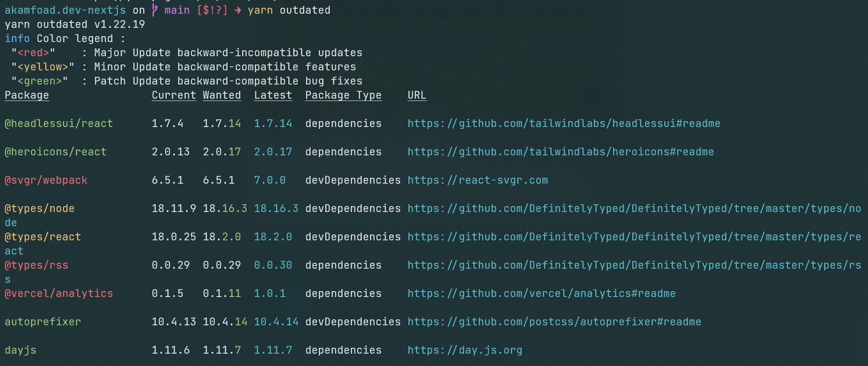Open the vercel analytics readme link
Screen dimensions: 868x366
point(541,293)
